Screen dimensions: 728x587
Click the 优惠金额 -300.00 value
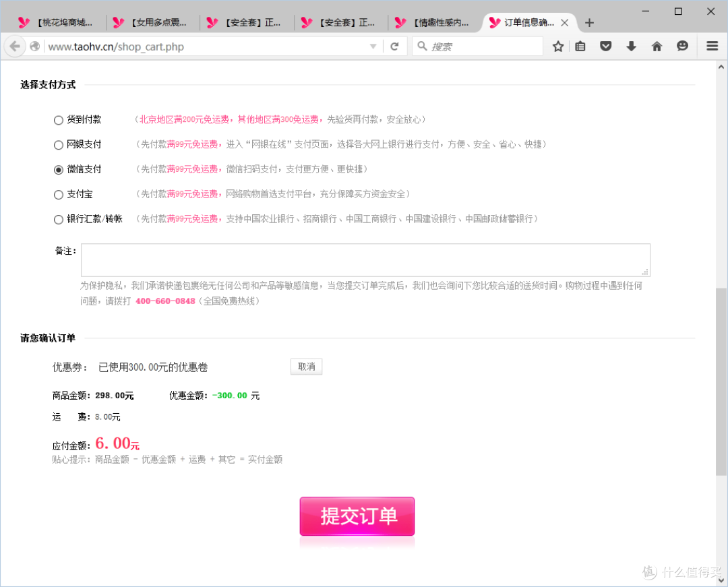coord(230,396)
